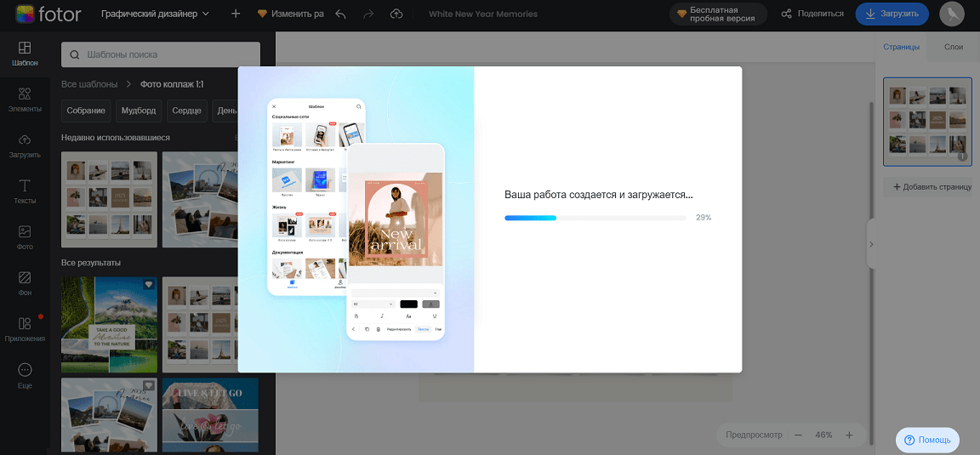Open the Тексты sidebar panel
Viewport: 980px width, 455px height.
click(x=25, y=192)
